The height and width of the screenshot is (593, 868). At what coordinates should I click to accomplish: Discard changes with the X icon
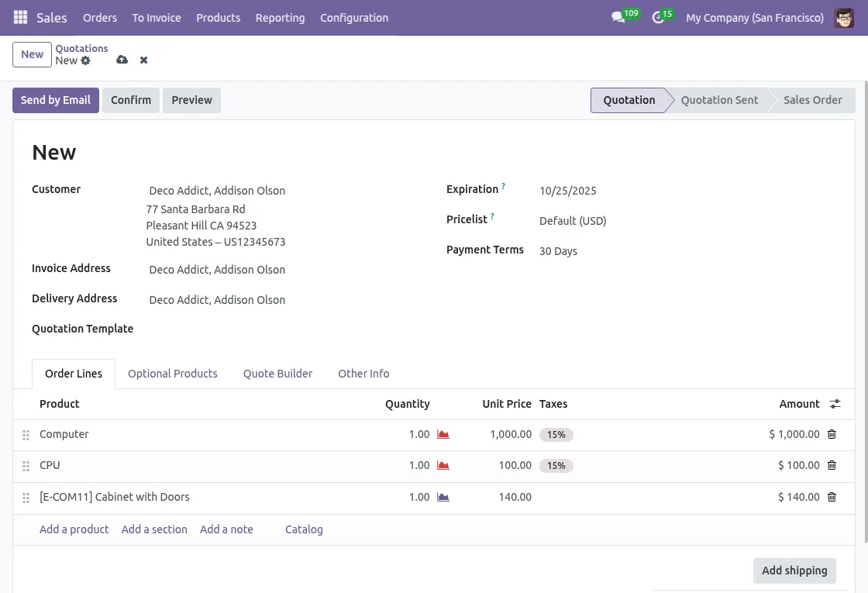[143, 60]
